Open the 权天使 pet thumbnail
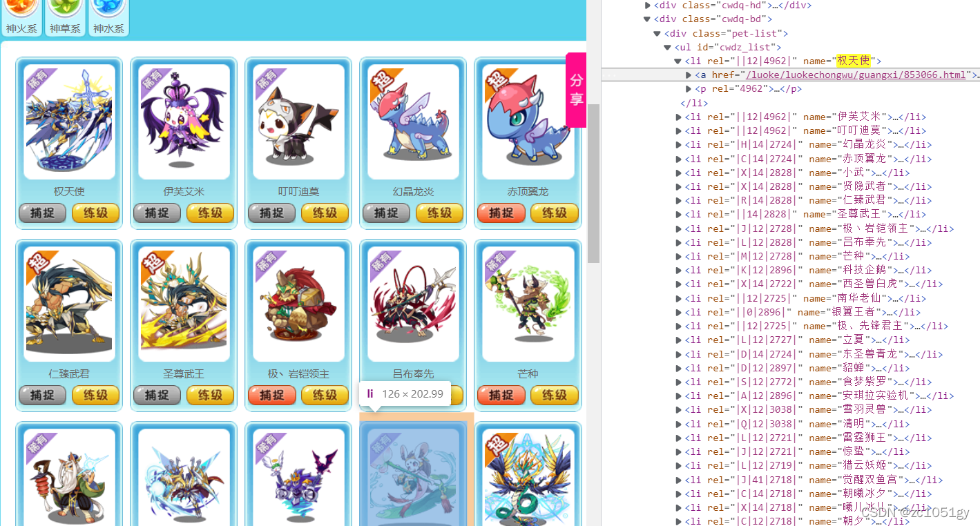This screenshot has width=980, height=526. (69, 121)
